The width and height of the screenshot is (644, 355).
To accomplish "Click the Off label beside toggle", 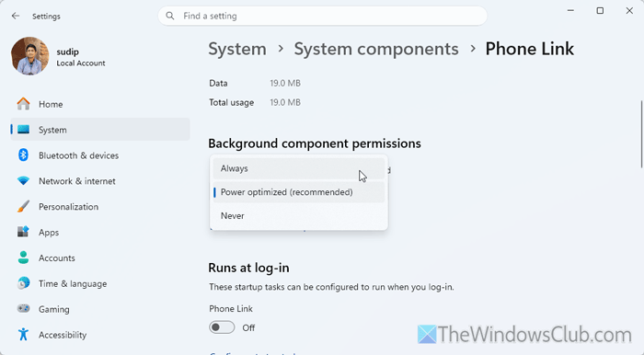I will coord(248,328).
